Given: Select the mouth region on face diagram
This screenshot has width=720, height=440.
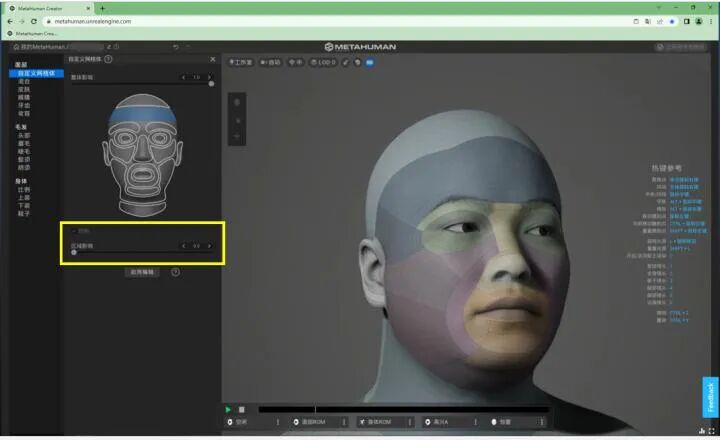Looking at the screenshot, I should [143, 176].
